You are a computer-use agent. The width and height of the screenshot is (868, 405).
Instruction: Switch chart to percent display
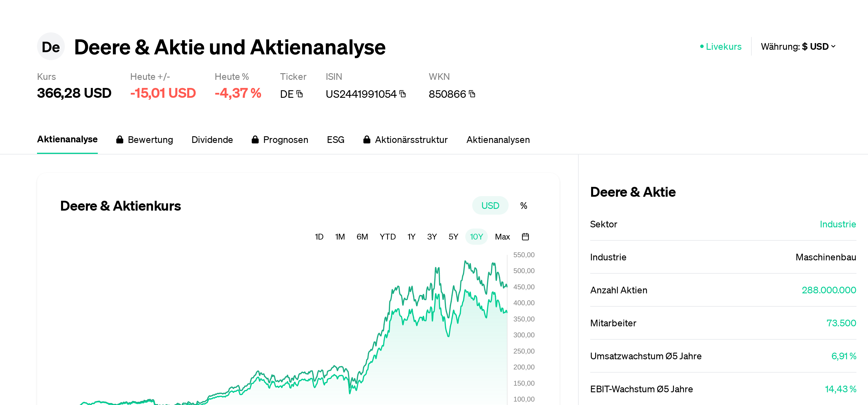(x=524, y=205)
